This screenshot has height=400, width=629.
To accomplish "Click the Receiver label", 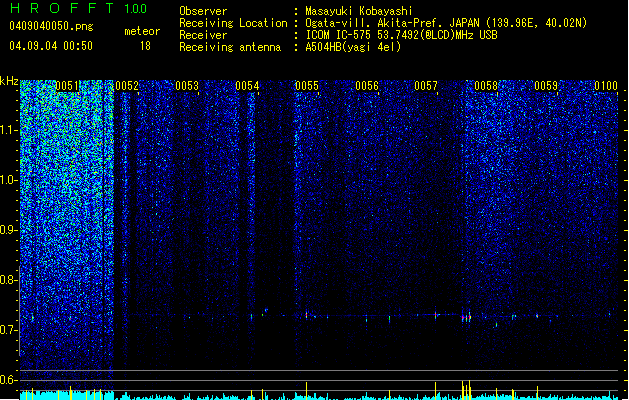I will [x=203, y=35].
